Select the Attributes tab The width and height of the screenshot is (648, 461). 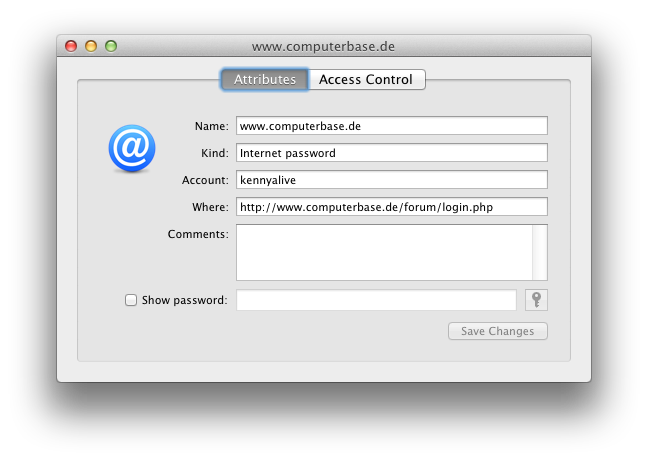coord(265,79)
